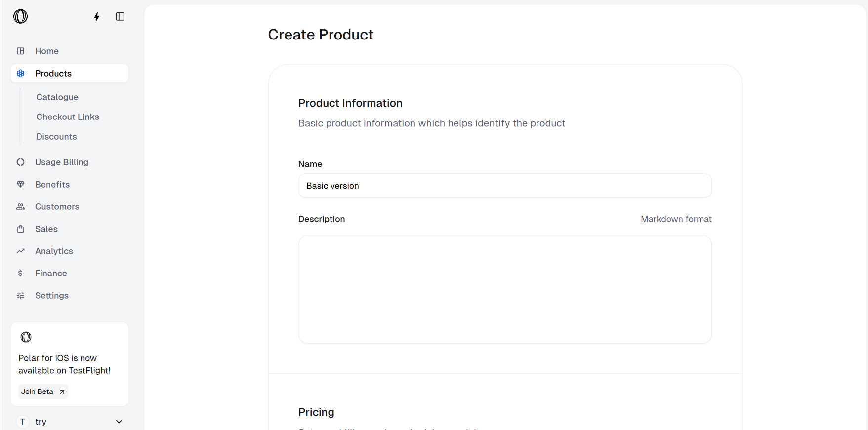
Task: Click the Polar logo icon
Action: click(x=20, y=17)
